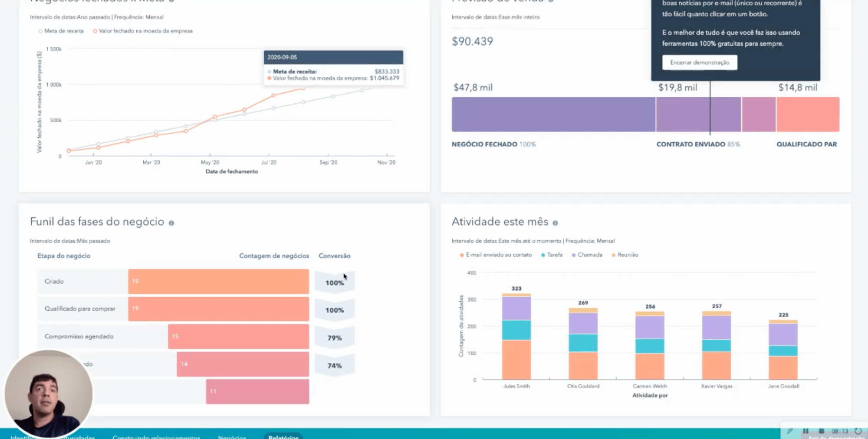This screenshot has width=868, height=439.
Task: Click the Jules Smith activity bar
Action: [516, 337]
